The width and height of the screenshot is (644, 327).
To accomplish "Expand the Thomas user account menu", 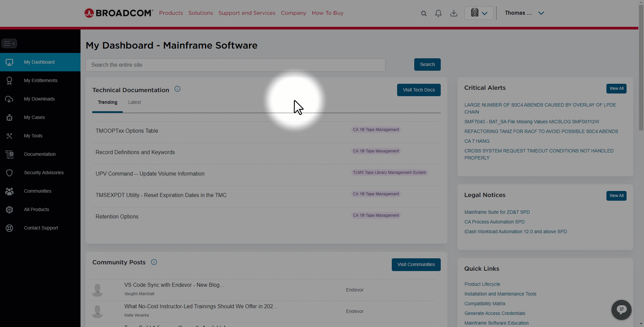I will click(x=524, y=13).
